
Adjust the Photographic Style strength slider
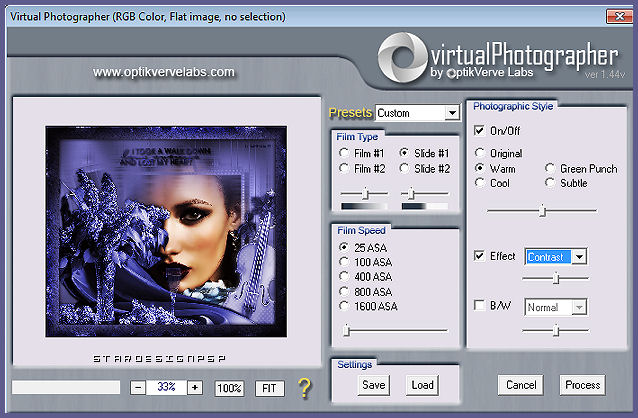tap(542, 211)
